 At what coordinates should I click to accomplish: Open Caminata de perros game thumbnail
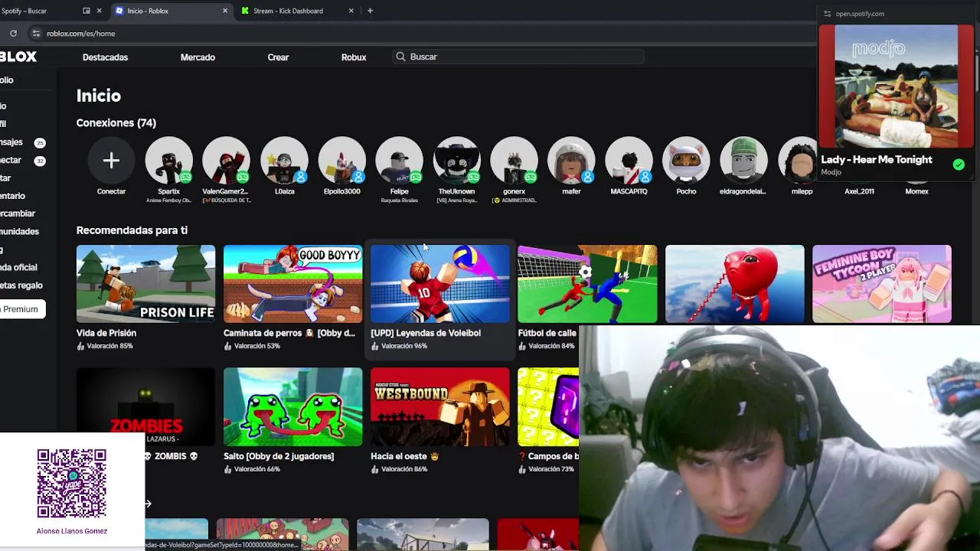tap(292, 284)
